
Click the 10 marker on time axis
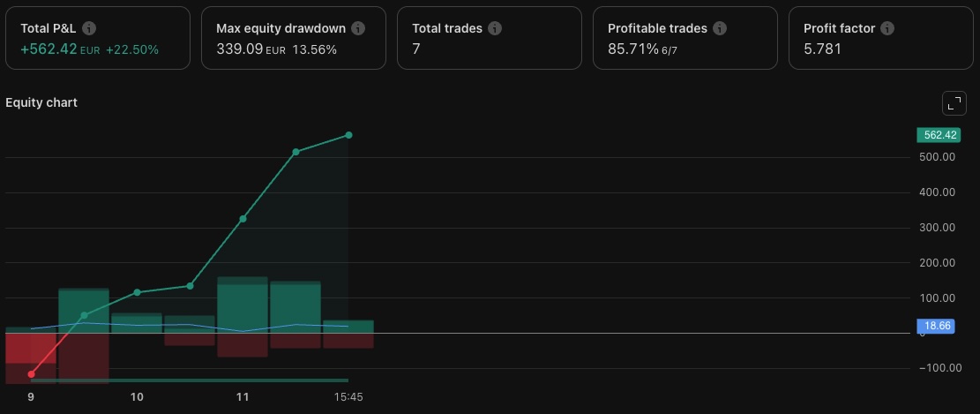click(137, 398)
